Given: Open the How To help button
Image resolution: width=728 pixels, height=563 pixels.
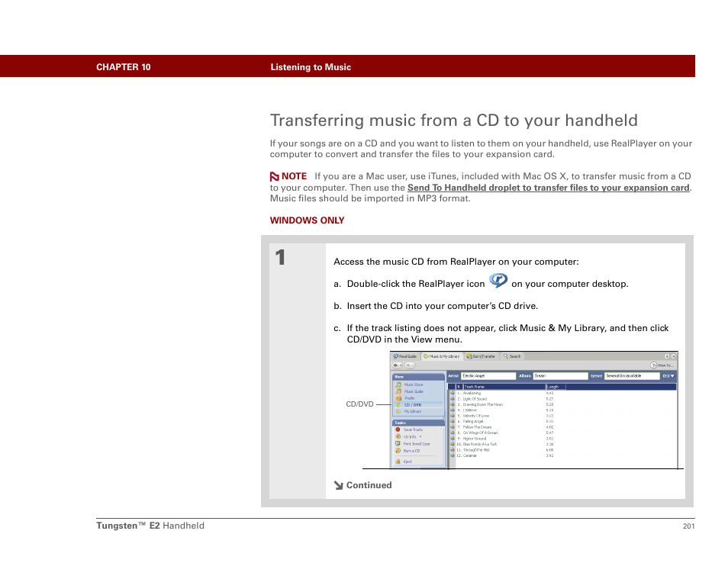Looking at the screenshot, I should (662, 365).
